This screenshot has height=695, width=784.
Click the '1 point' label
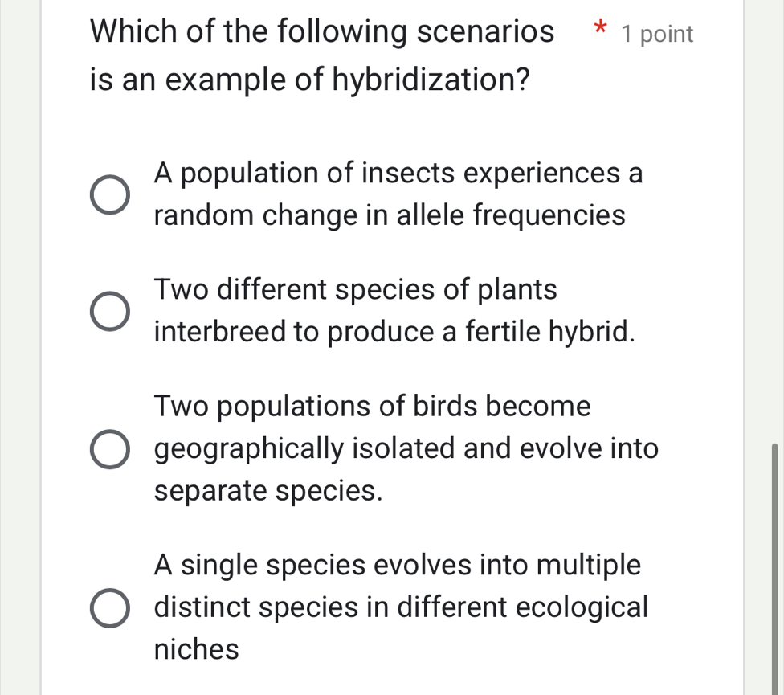point(658,34)
